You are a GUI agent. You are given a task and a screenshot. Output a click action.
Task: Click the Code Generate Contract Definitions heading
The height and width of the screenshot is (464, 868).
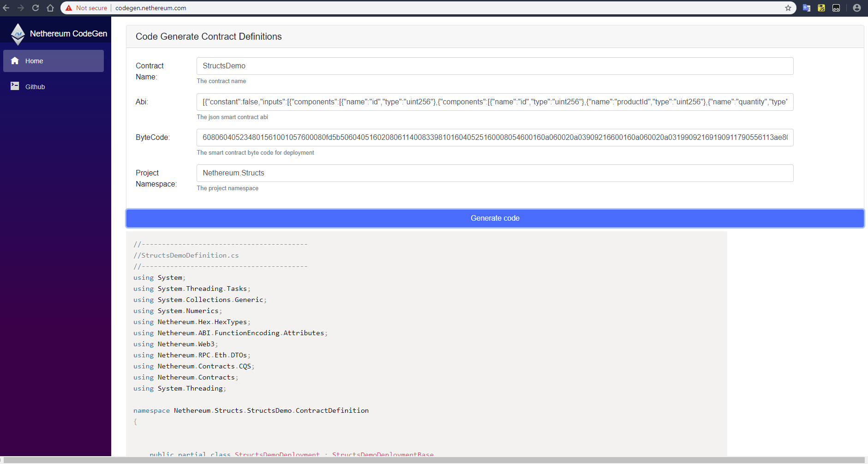click(209, 36)
